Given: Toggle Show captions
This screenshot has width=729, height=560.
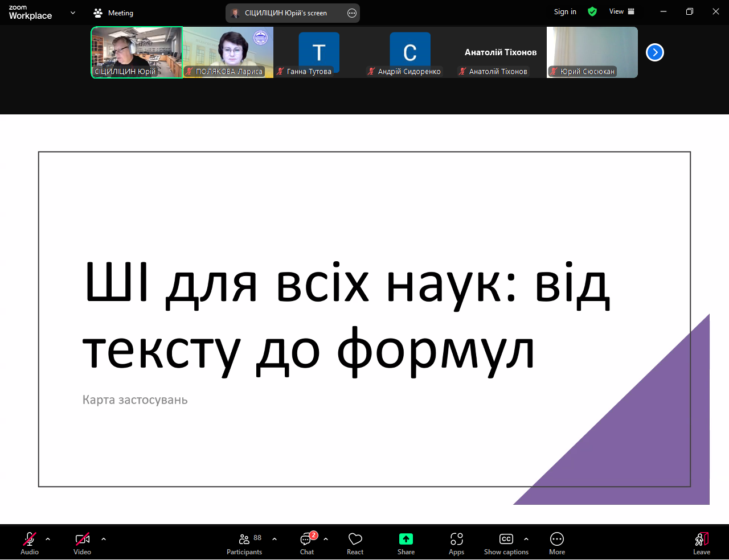Looking at the screenshot, I should (x=506, y=543).
